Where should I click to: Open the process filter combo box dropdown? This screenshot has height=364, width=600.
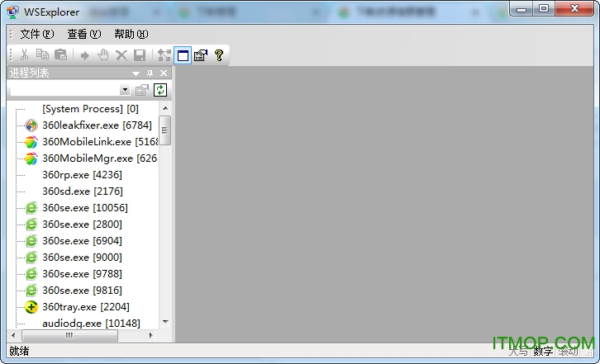click(x=125, y=90)
